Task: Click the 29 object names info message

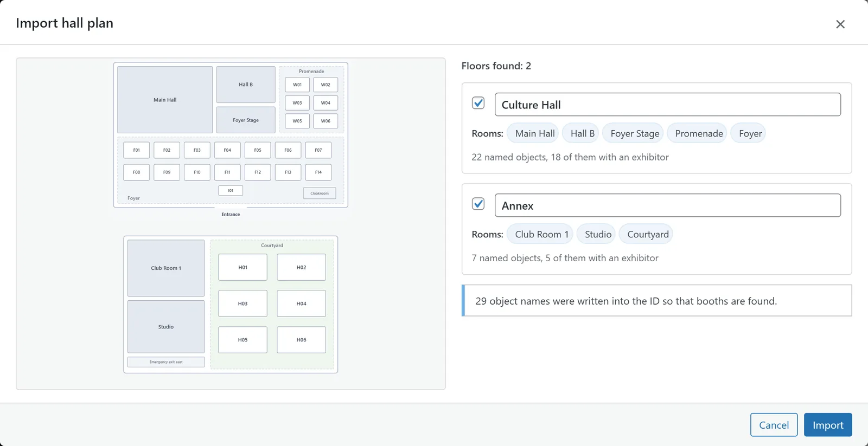Action: [657, 301]
